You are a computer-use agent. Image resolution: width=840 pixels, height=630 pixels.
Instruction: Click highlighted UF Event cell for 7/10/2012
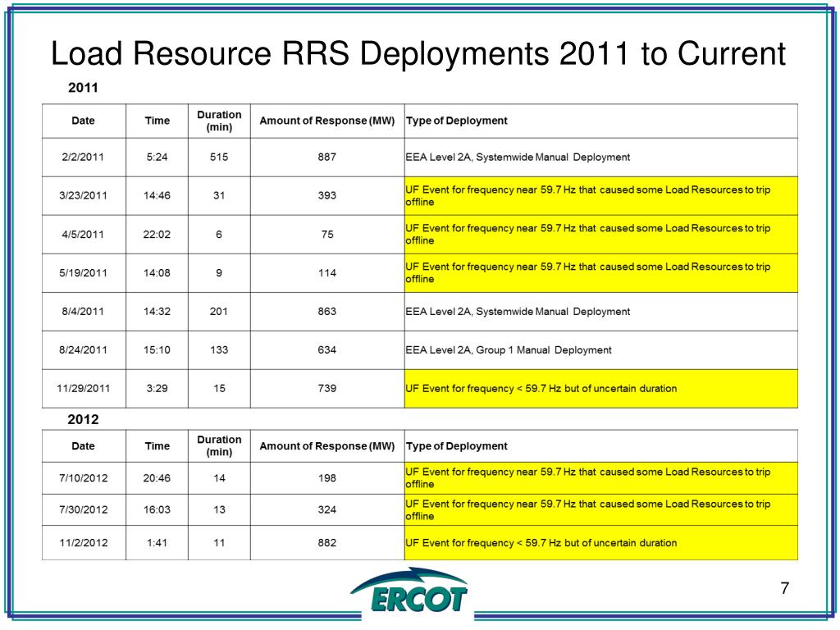(x=601, y=478)
